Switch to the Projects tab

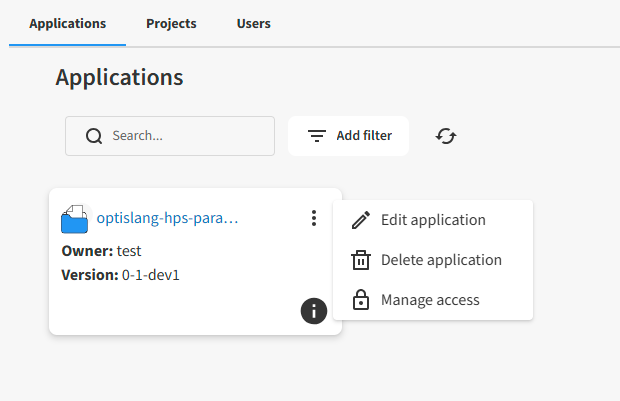pyautogui.click(x=171, y=24)
